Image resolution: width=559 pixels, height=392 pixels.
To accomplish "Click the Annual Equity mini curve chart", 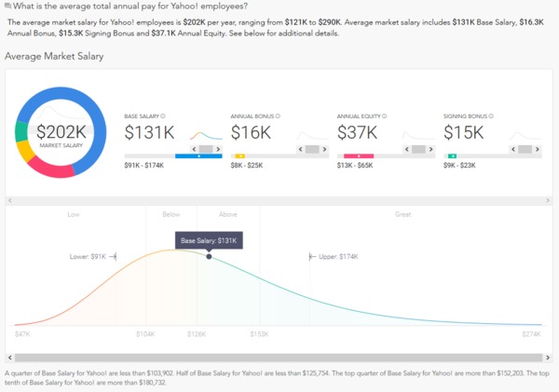I will (x=419, y=135).
